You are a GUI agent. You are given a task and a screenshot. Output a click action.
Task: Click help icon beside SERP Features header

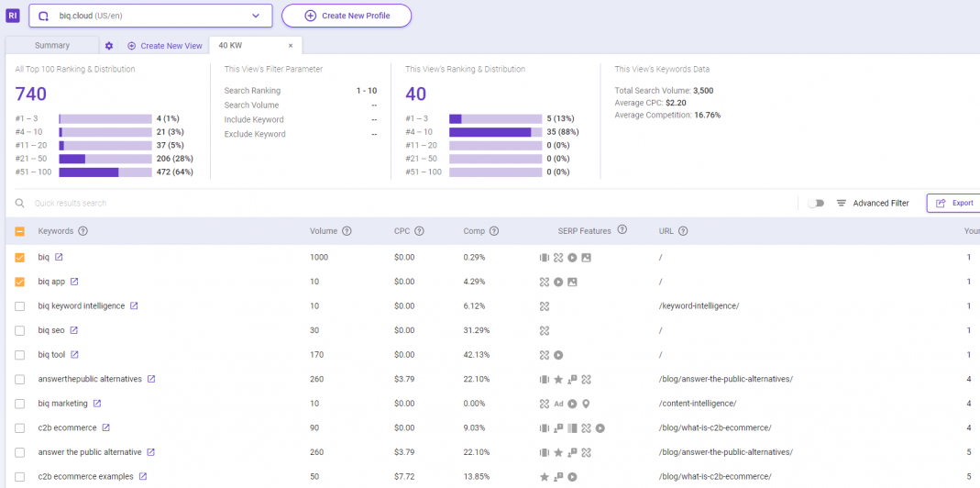click(622, 230)
